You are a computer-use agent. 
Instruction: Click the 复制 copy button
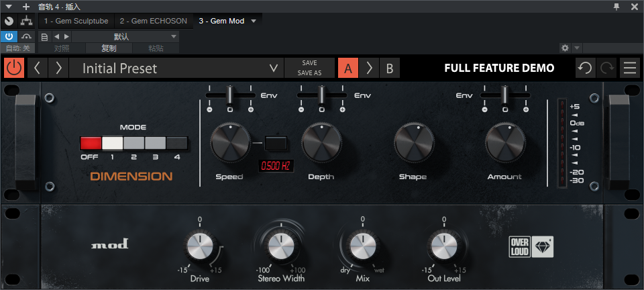point(109,48)
